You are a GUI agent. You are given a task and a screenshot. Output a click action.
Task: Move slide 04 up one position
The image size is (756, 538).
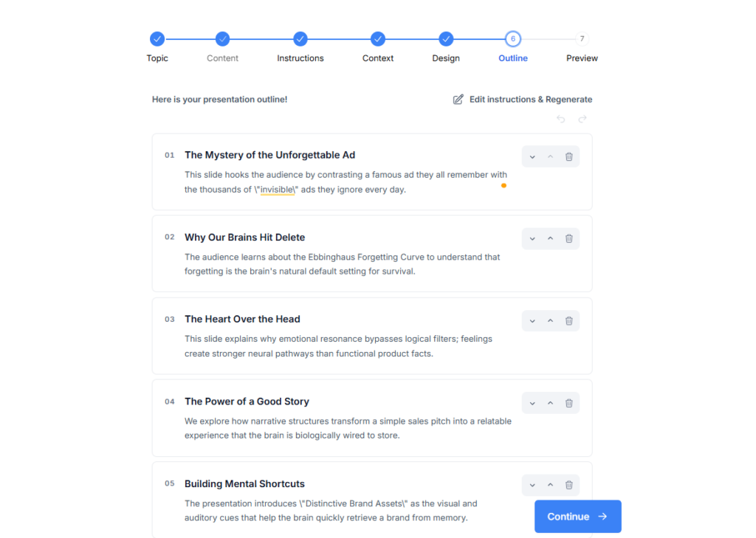point(550,403)
